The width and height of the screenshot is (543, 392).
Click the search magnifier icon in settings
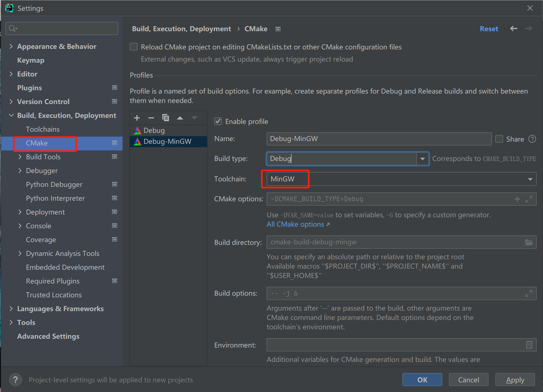(13, 28)
